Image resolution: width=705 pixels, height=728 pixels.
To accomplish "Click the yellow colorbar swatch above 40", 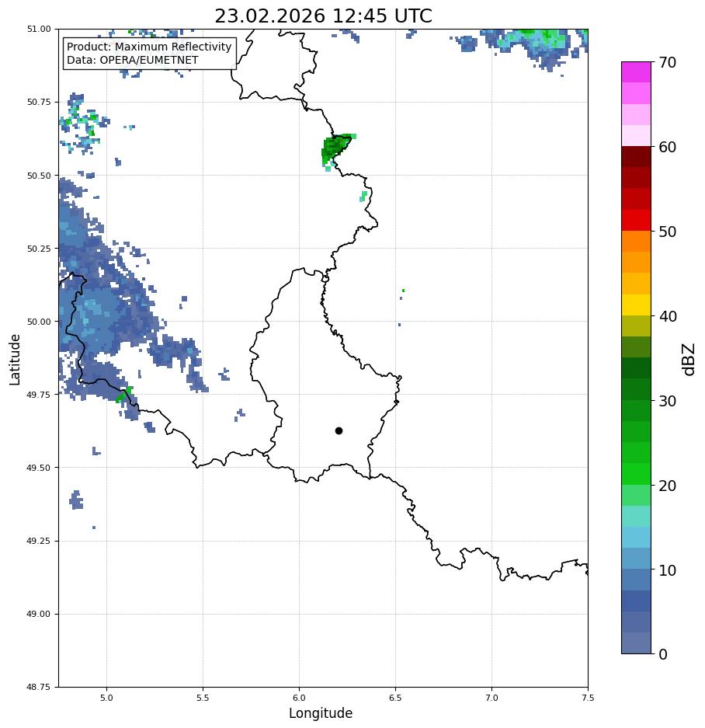I will 637,305.
